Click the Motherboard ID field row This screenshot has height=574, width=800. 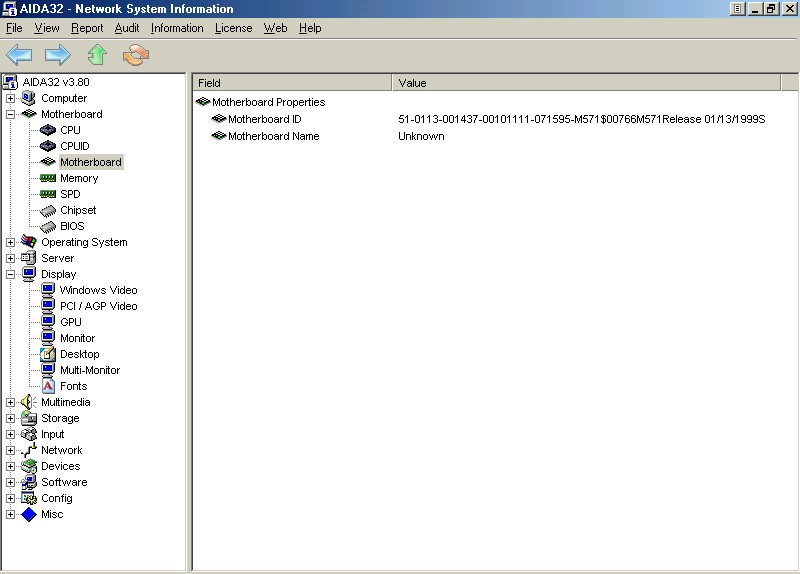(x=264, y=119)
